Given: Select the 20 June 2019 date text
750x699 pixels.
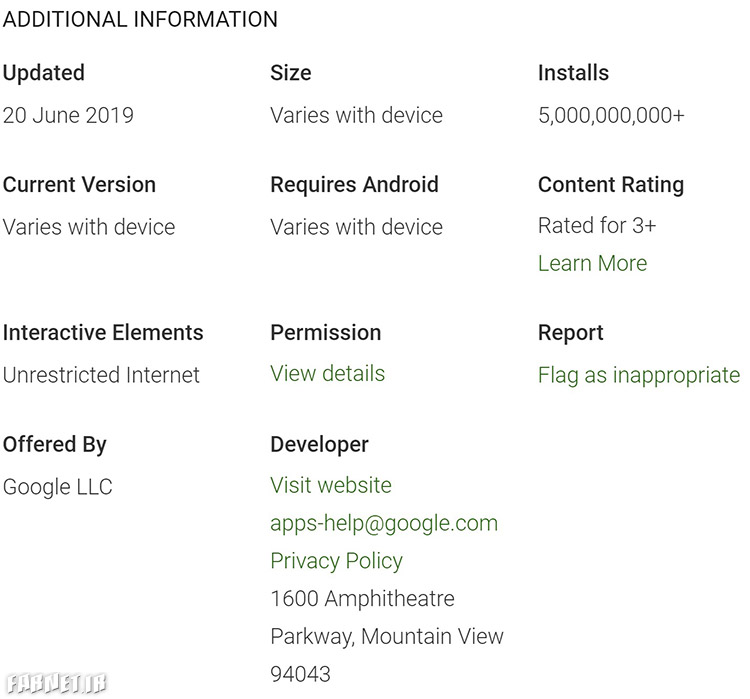Looking at the screenshot, I should click(68, 115).
